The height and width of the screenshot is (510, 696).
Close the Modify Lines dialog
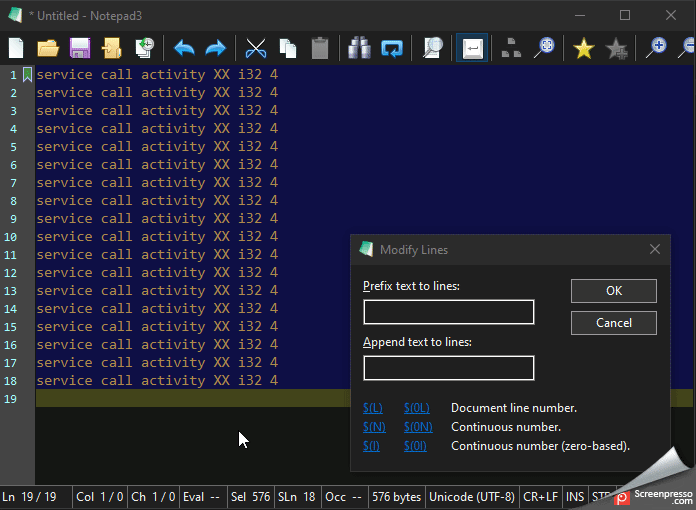[x=655, y=249]
